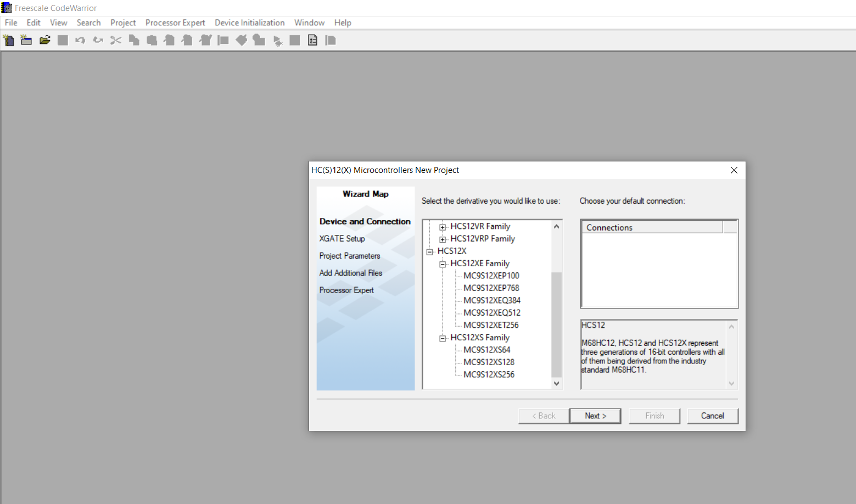Click the CodeWarrior icon in the title bar

(x=6, y=7)
